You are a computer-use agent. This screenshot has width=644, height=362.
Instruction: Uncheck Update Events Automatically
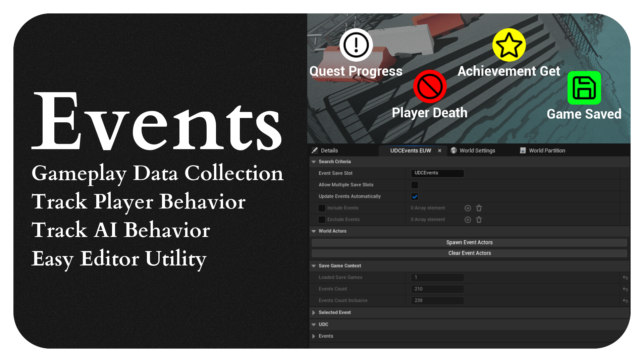pyautogui.click(x=415, y=196)
